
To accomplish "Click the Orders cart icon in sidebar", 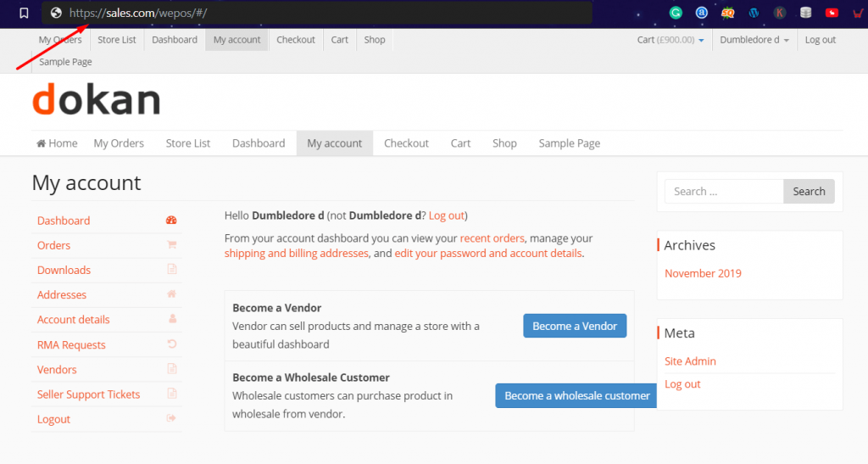I will pos(171,245).
